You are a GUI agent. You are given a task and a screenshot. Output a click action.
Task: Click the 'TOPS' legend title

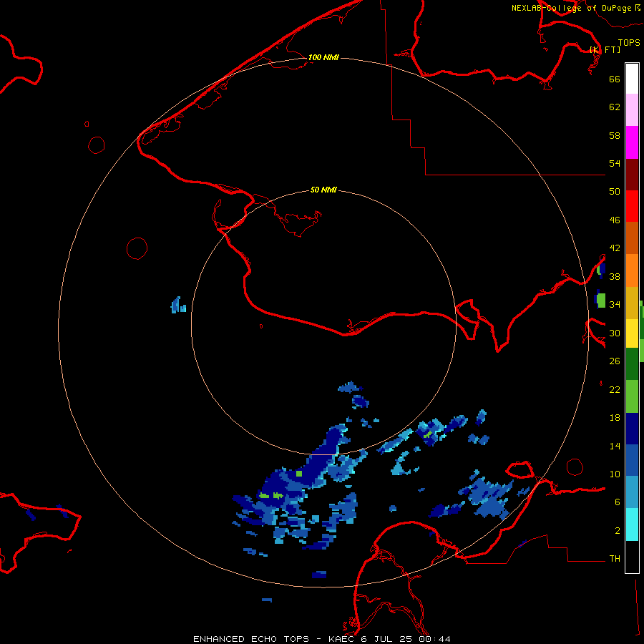click(x=629, y=42)
